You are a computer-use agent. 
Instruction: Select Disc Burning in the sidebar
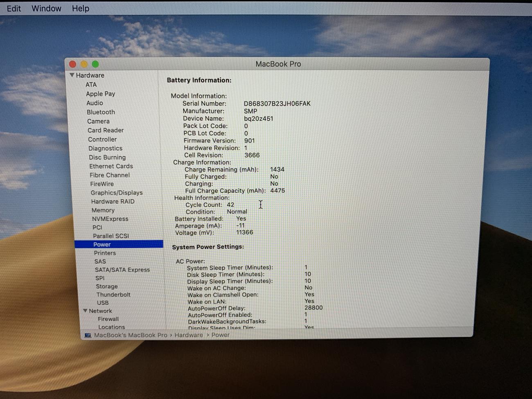coord(107,157)
